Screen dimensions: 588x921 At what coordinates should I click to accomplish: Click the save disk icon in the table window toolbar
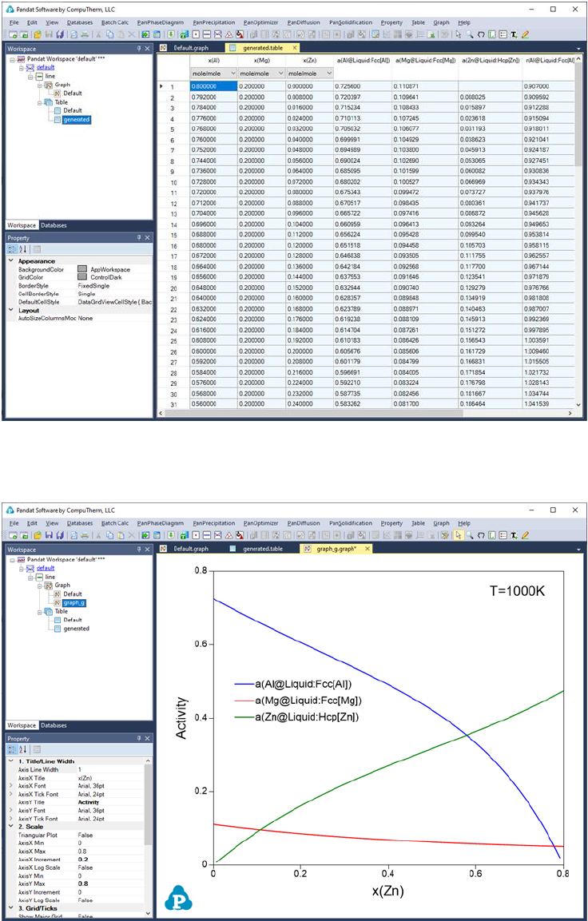50,34
